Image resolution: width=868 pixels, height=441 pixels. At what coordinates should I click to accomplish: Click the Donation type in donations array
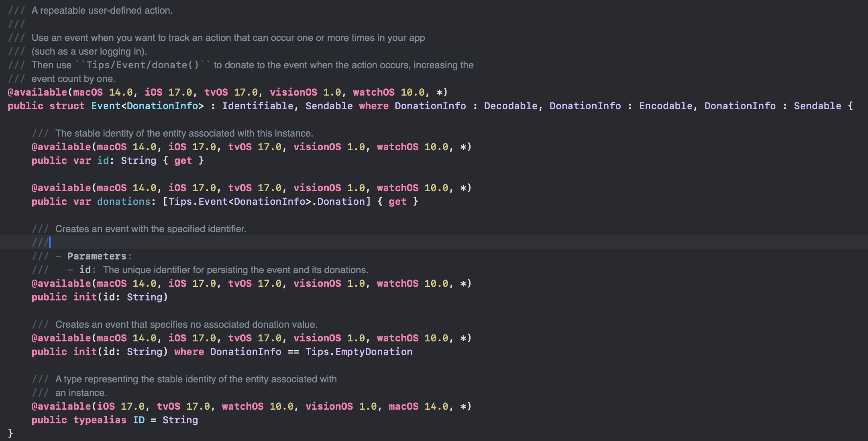click(x=341, y=202)
